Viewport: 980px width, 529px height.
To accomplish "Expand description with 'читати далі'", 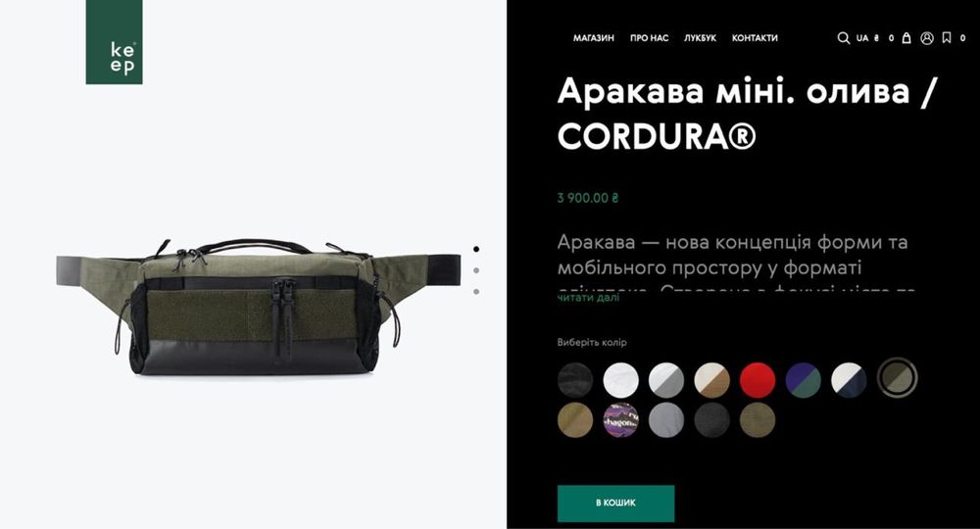I will pos(588,298).
